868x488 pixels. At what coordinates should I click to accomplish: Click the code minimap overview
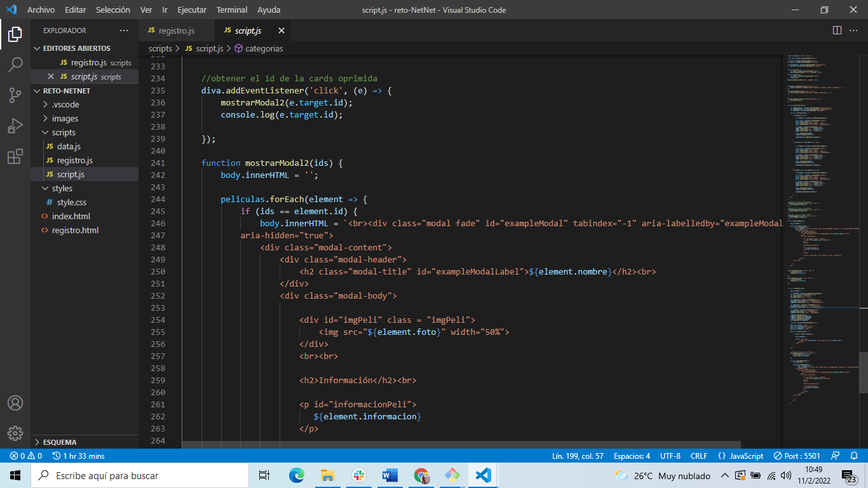[822, 229]
